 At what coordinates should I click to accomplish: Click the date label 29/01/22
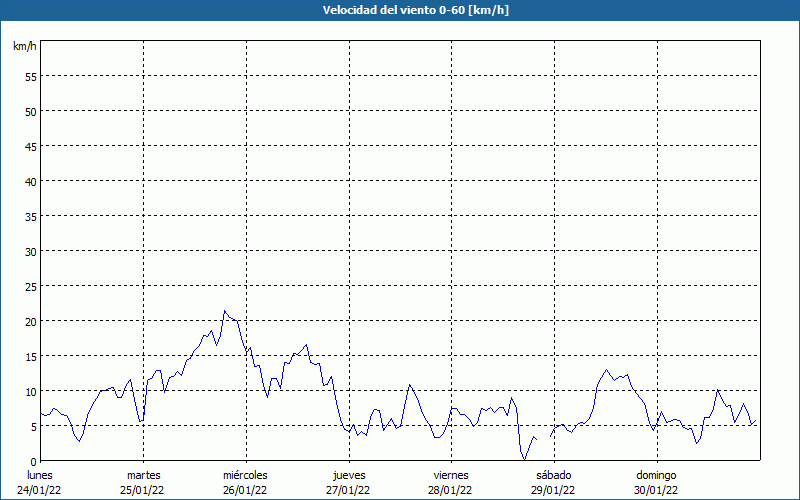pos(553,490)
